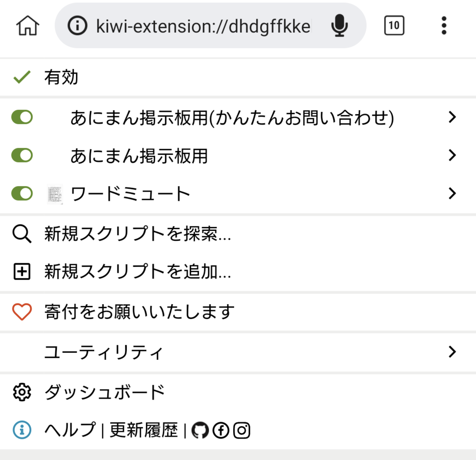Choose 新規スクリプトを追加 menu item
Screen dimensions: 476x460
138,272
